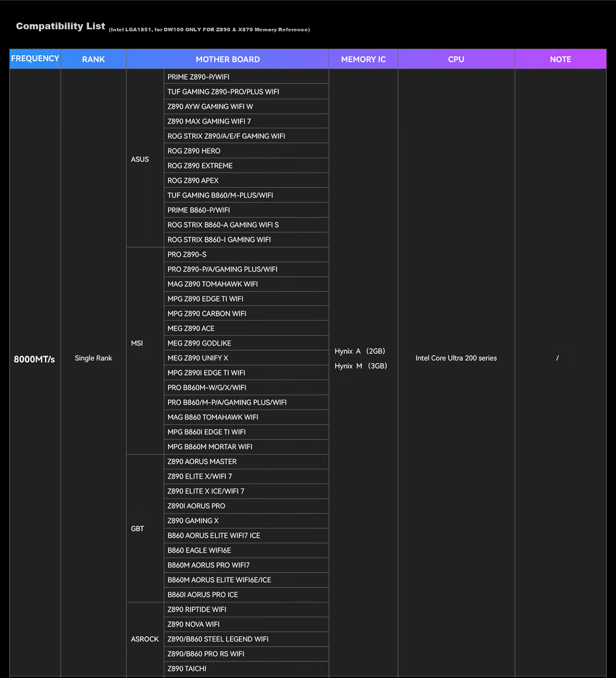Select Z890 ELITE X ICE/WIFI 7 row
The height and width of the screenshot is (678, 616).
click(246, 491)
